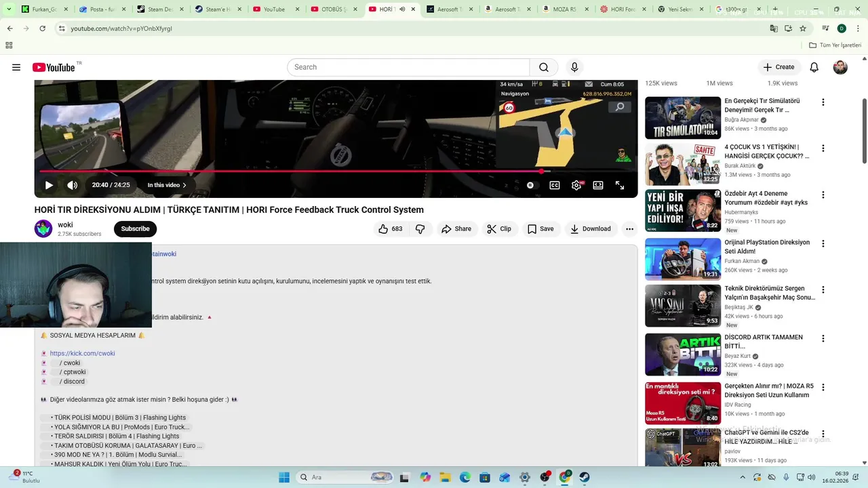Open TERÖR SALDIRISI Bölüm 4 link
Screen dimensions: 868x488
(117, 436)
